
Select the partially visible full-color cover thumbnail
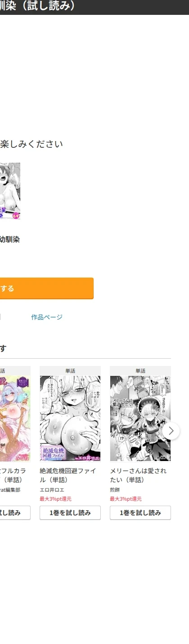tap(15, 418)
